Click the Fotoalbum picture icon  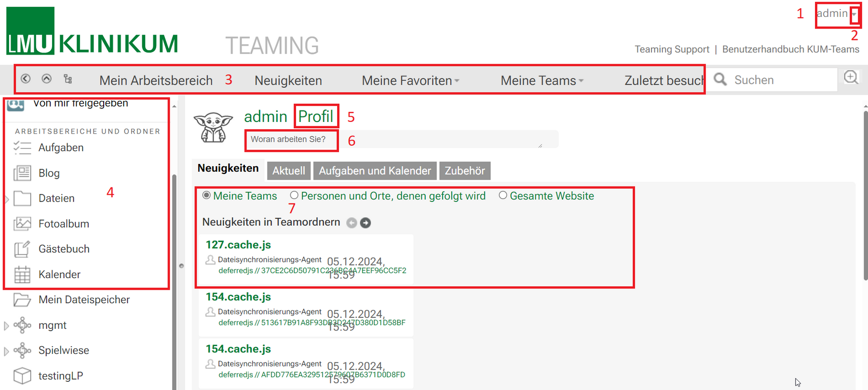pos(22,224)
